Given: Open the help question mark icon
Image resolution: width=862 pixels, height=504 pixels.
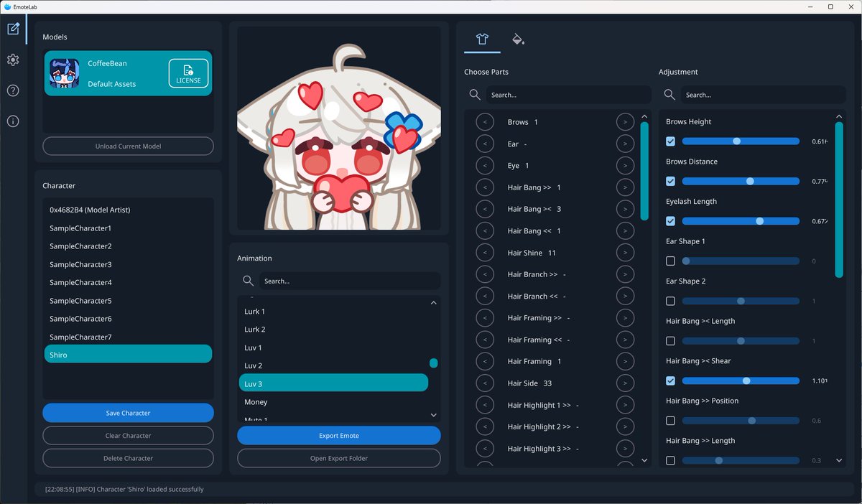Looking at the screenshot, I should click(13, 90).
